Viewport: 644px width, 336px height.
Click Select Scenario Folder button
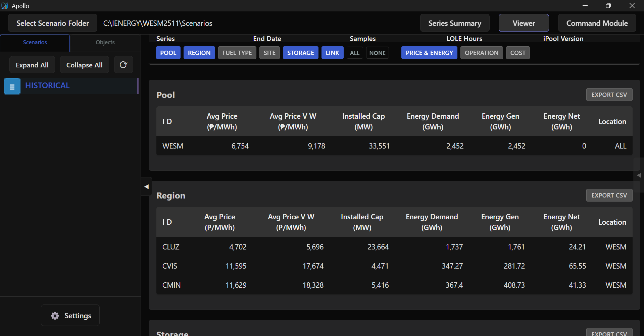(x=53, y=23)
